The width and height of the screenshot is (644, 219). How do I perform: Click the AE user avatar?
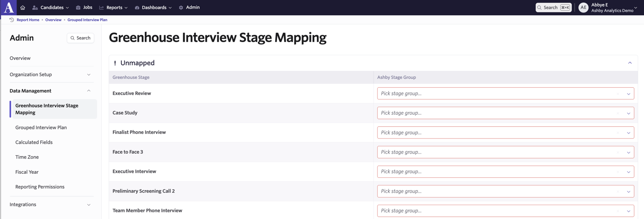583,8
